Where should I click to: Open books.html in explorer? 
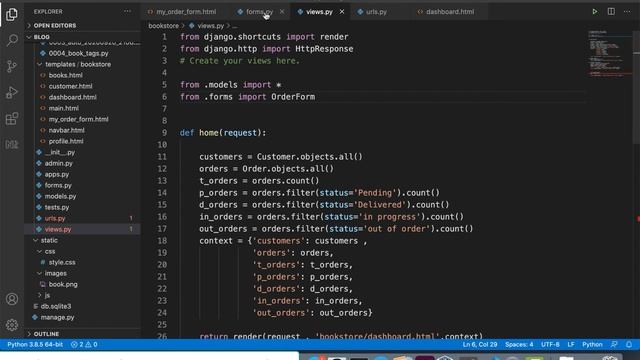pos(65,76)
